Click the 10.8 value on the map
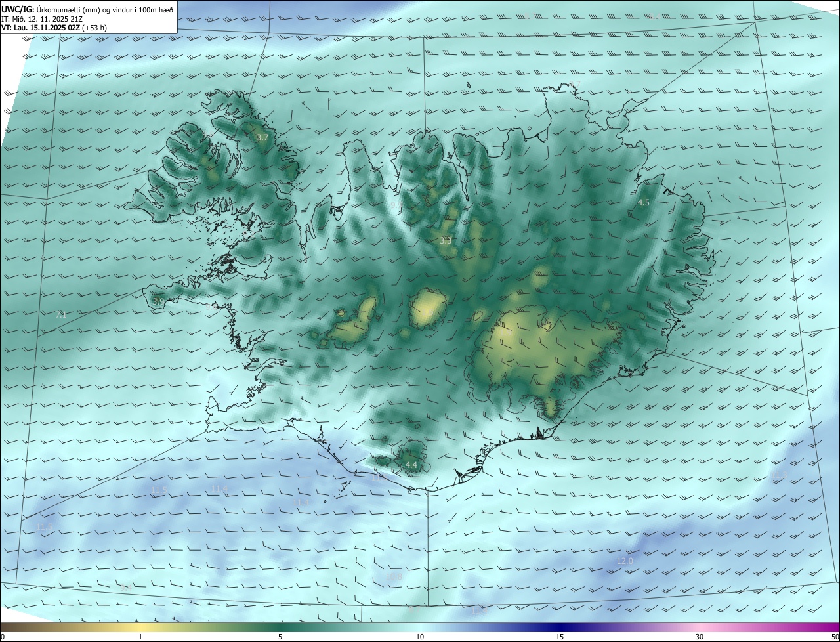The image size is (840, 642). (394, 577)
